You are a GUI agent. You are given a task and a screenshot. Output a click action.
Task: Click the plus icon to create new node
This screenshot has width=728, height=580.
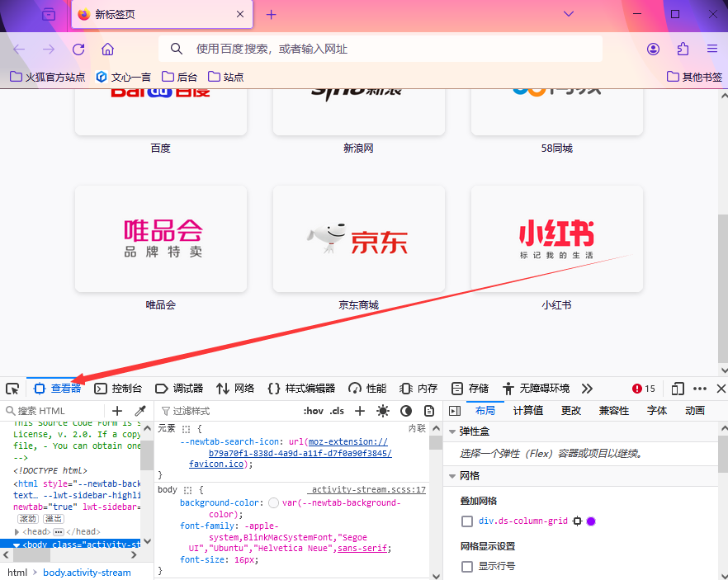tap(117, 411)
